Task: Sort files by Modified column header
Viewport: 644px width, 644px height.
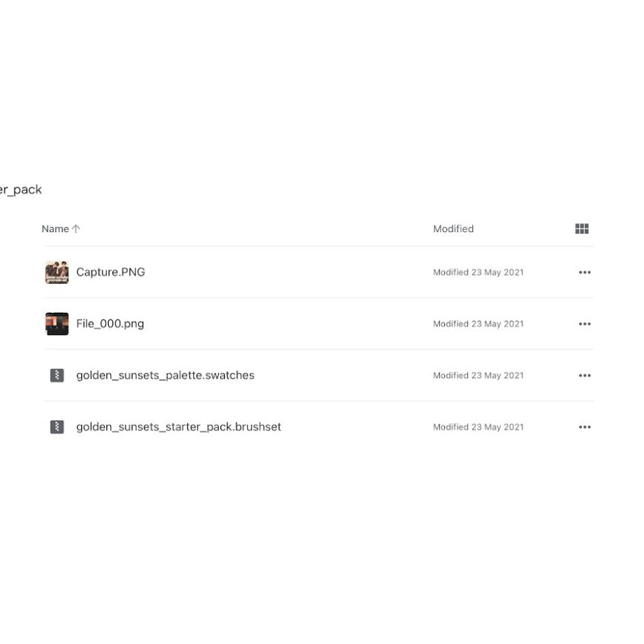Action: click(x=453, y=229)
